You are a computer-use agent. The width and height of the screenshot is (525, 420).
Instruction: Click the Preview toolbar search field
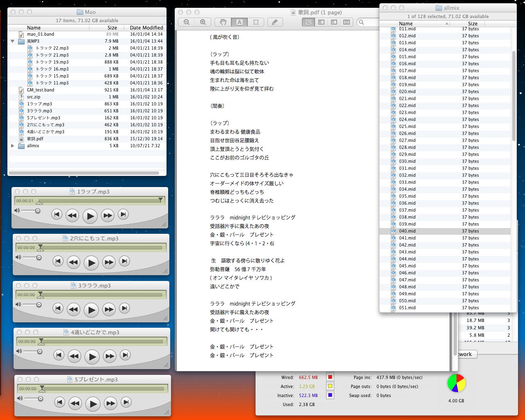tap(368, 22)
